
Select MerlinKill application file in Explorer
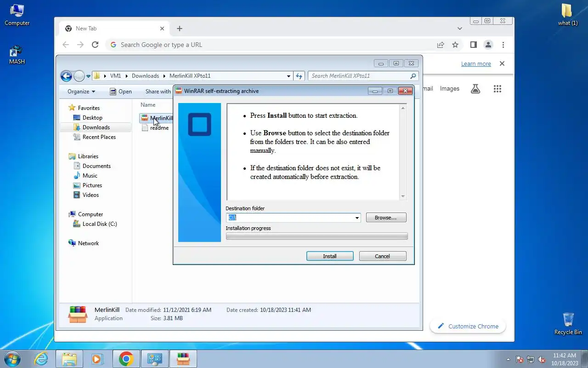coord(157,118)
